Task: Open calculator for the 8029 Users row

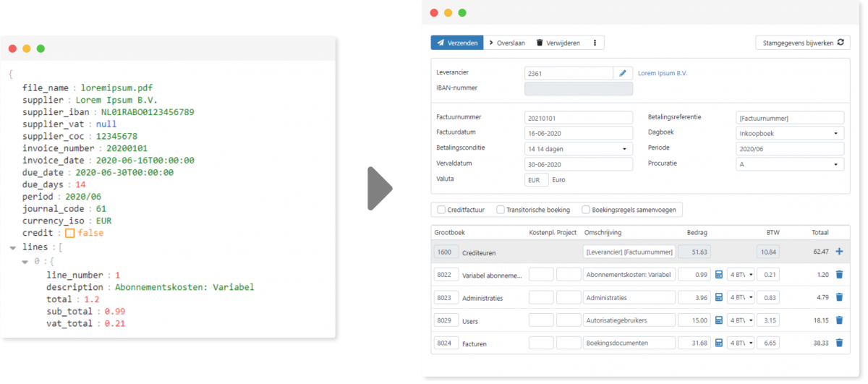Action: 719,320
